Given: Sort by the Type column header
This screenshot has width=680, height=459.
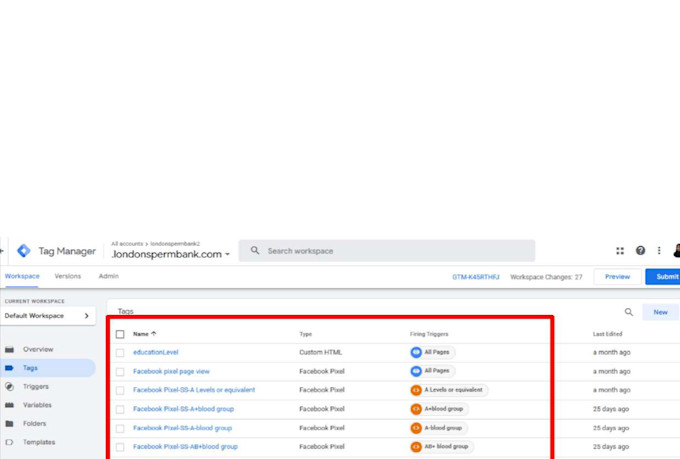Looking at the screenshot, I should [306, 334].
